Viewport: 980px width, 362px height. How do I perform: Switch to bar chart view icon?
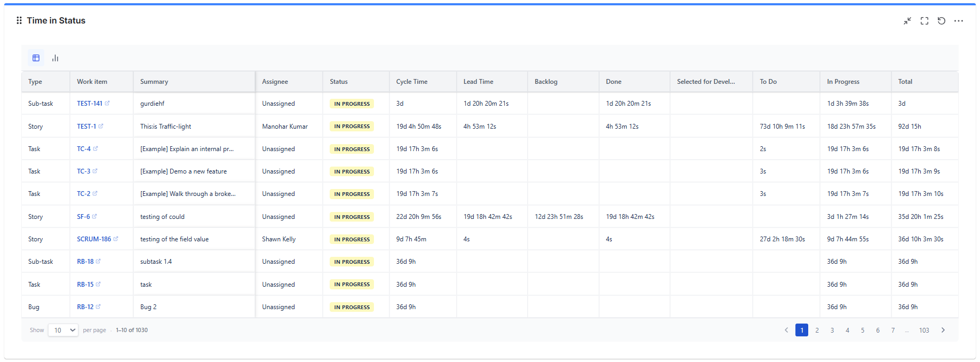(x=55, y=58)
